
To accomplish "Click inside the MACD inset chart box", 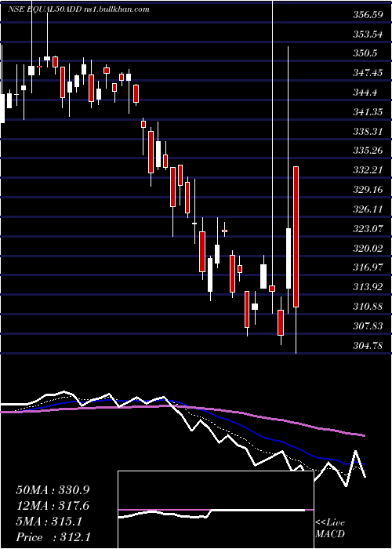I will 216,510.
